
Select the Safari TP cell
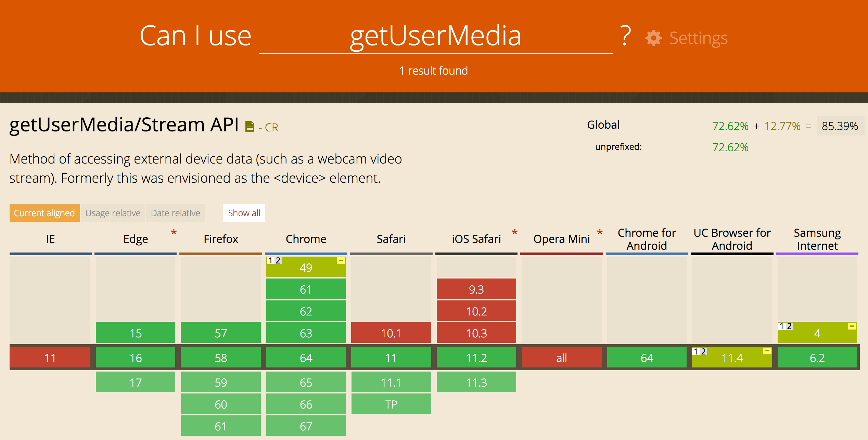[x=391, y=404]
